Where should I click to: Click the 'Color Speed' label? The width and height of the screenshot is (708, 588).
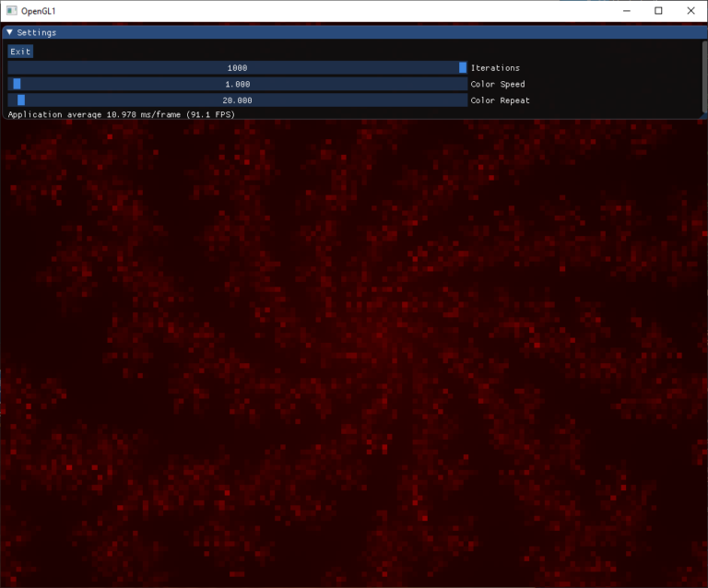click(498, 84)
